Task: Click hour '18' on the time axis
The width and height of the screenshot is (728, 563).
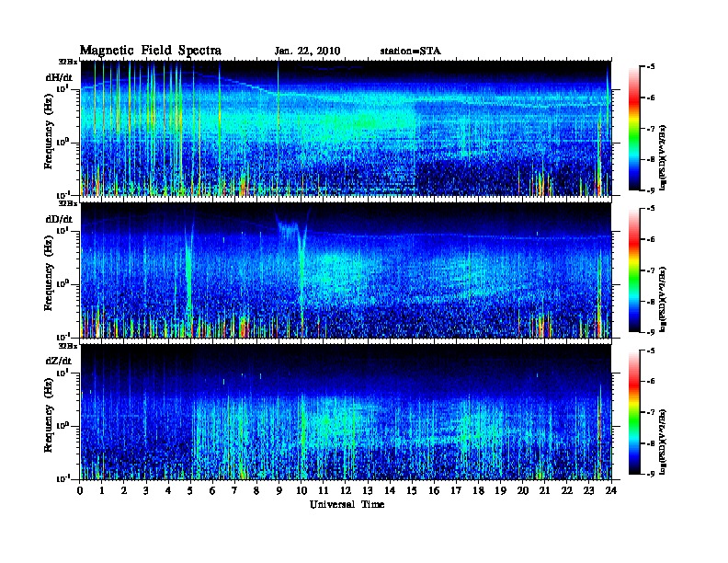Action: tap(478, 490)
